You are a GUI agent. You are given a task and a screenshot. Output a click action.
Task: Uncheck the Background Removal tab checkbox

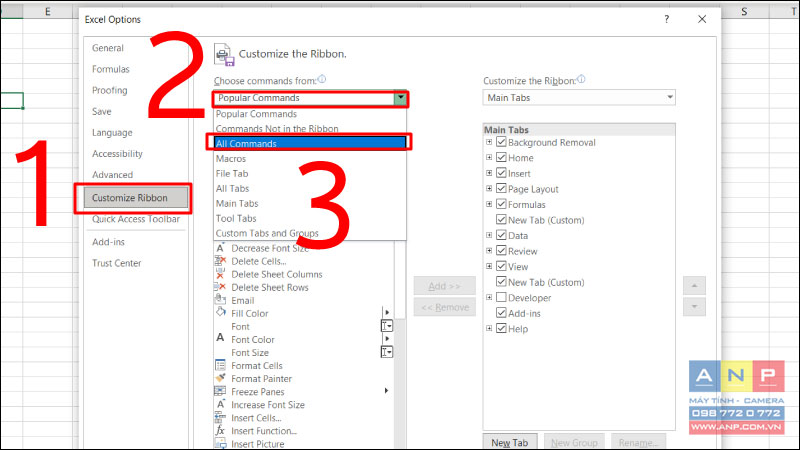point(502,142)
